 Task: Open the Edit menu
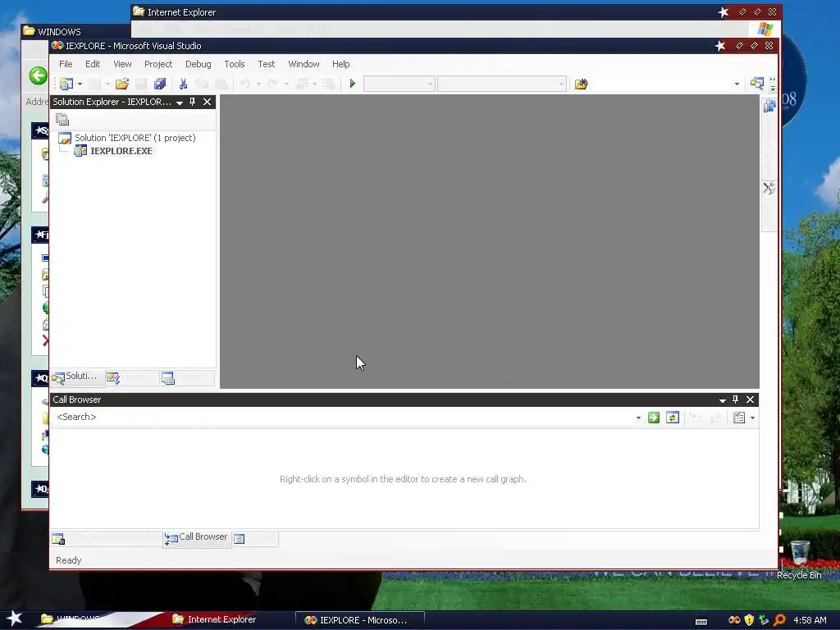pyautogui.click(x=93, y=64)
